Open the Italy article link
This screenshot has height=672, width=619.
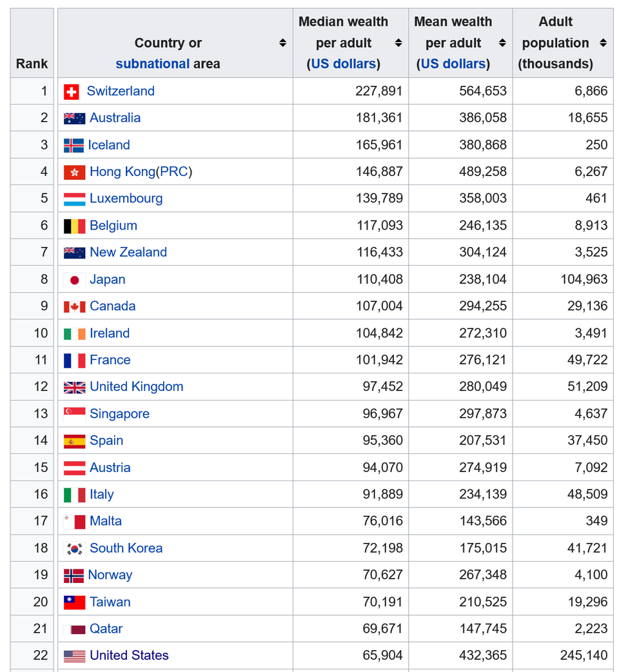coord(102,494)
